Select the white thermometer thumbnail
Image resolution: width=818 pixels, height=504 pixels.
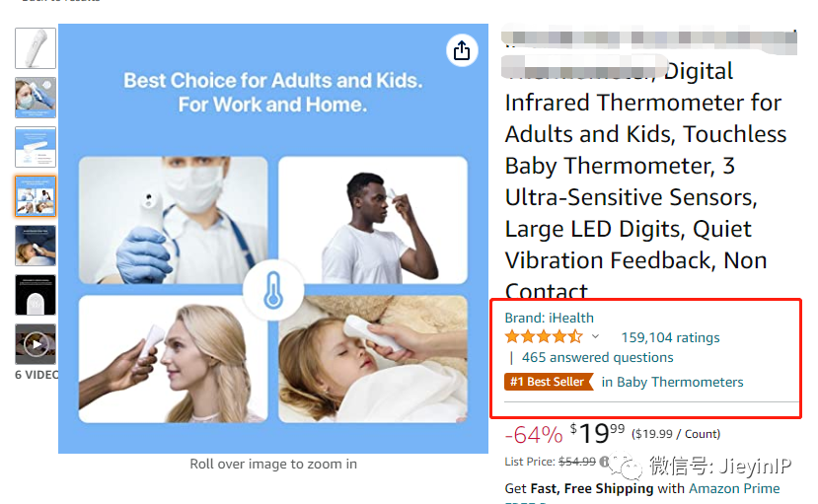tap(36, 48)
